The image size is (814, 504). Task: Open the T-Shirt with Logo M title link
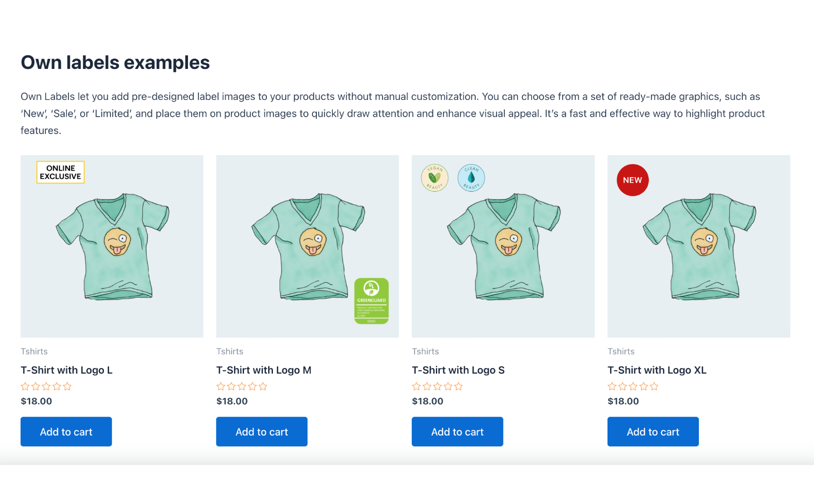point(264,370)
